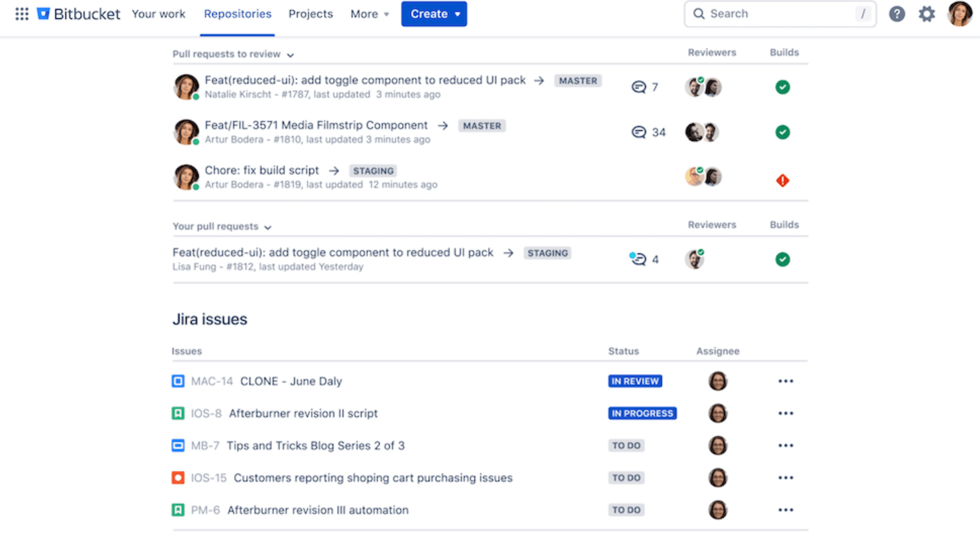Collapse the Pull requests to review section
Screen dimensions: 980x551
pyautogui.click(x=290, y=55)
